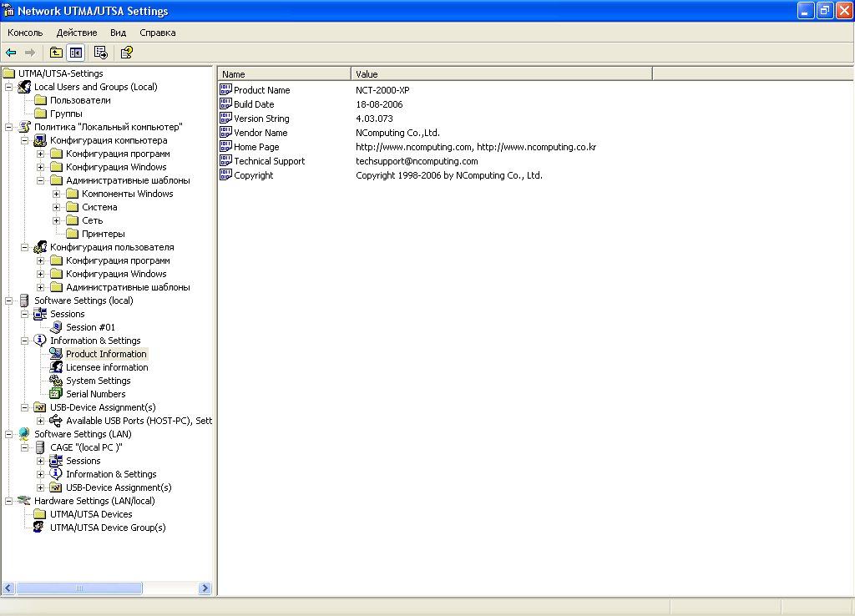Sort by the Name column header

tap(284, 74)
